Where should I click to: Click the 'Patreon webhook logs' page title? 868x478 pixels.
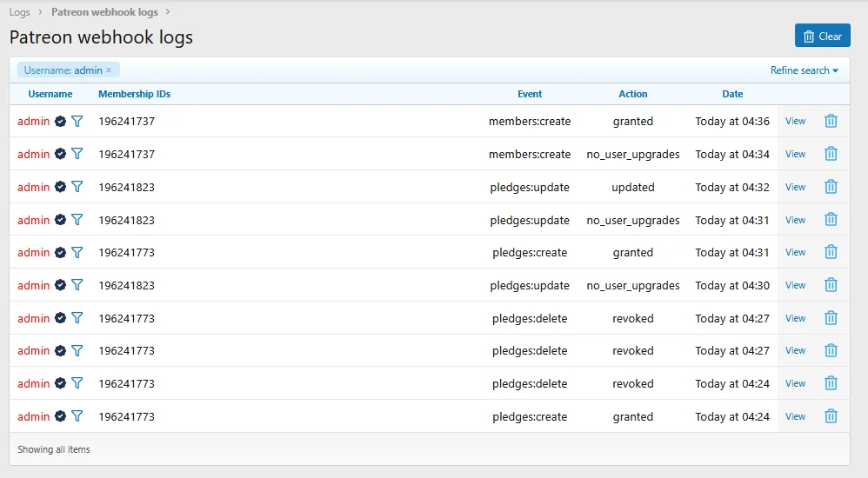pos(101,37)
